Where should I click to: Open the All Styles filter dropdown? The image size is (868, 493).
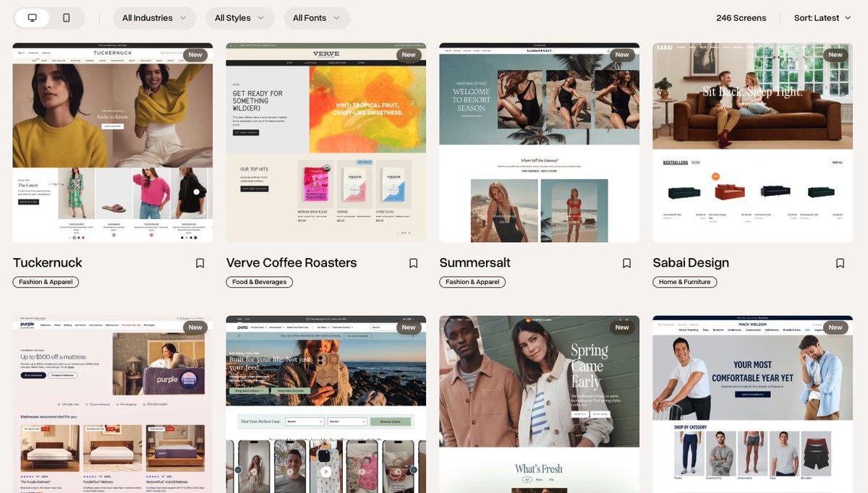(240, 18)
